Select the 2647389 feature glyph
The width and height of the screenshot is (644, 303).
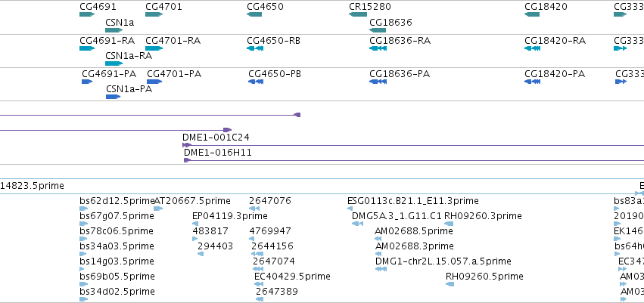259,299
